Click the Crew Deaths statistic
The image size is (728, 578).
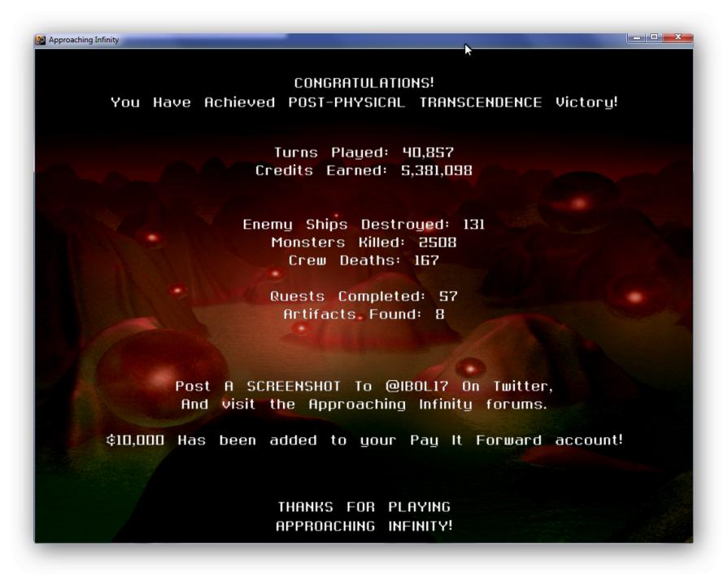[364, 261]
